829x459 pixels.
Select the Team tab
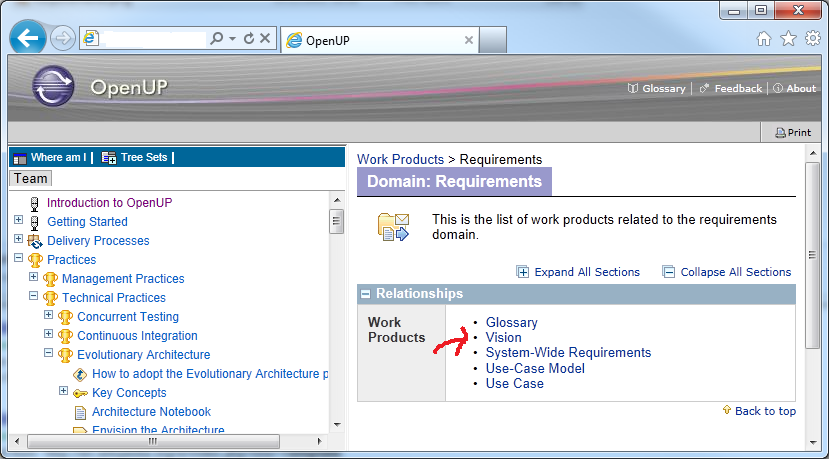pos(31,179)
